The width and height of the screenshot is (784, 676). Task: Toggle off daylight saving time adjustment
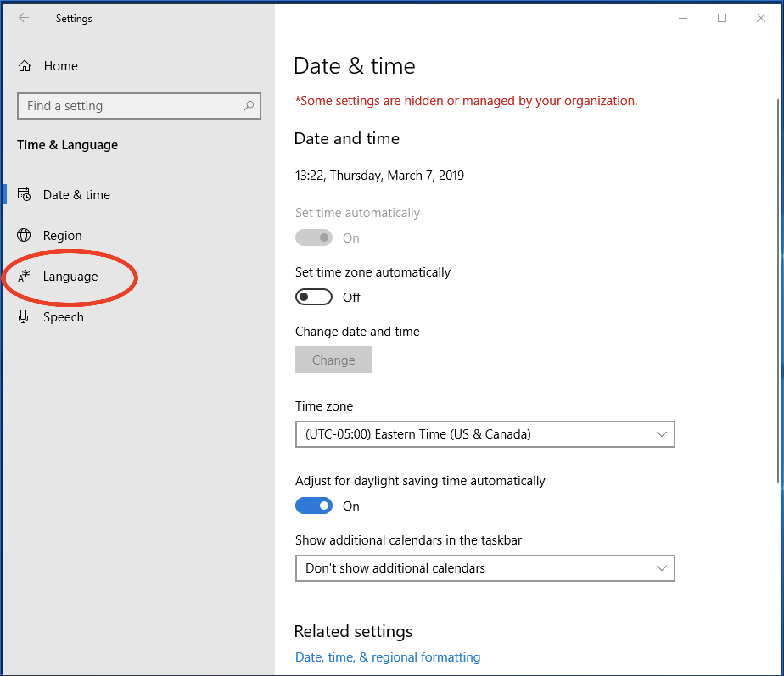(x=314, y=506)
